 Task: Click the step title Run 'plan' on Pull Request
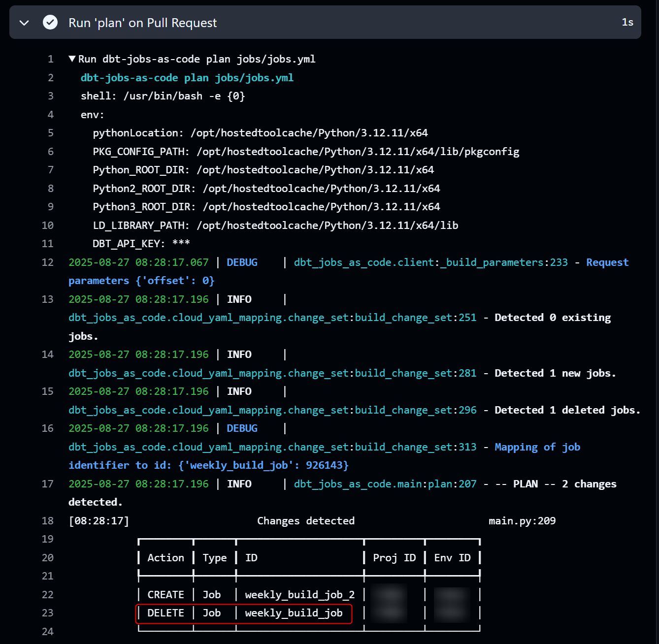[x=142, y=23]
